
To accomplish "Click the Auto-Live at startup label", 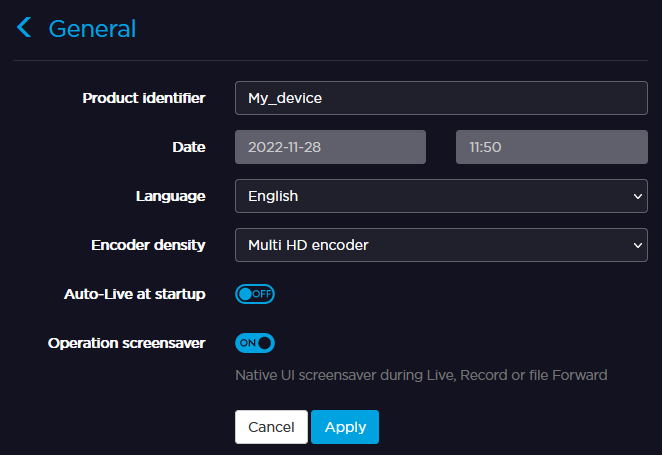I will click(x=135, y=294).
